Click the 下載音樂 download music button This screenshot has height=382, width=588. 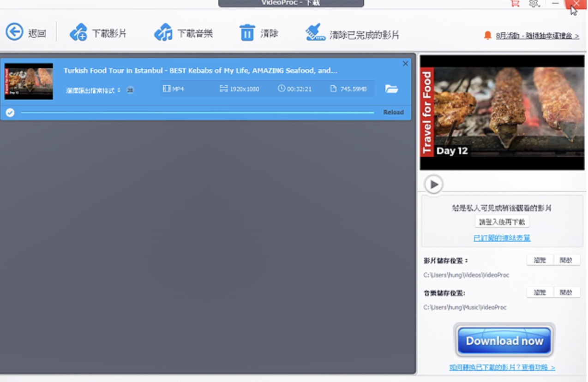click(183, 33)
